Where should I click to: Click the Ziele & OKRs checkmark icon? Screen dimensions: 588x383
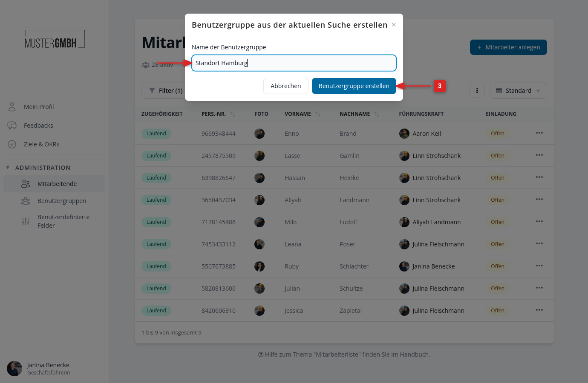12,144
